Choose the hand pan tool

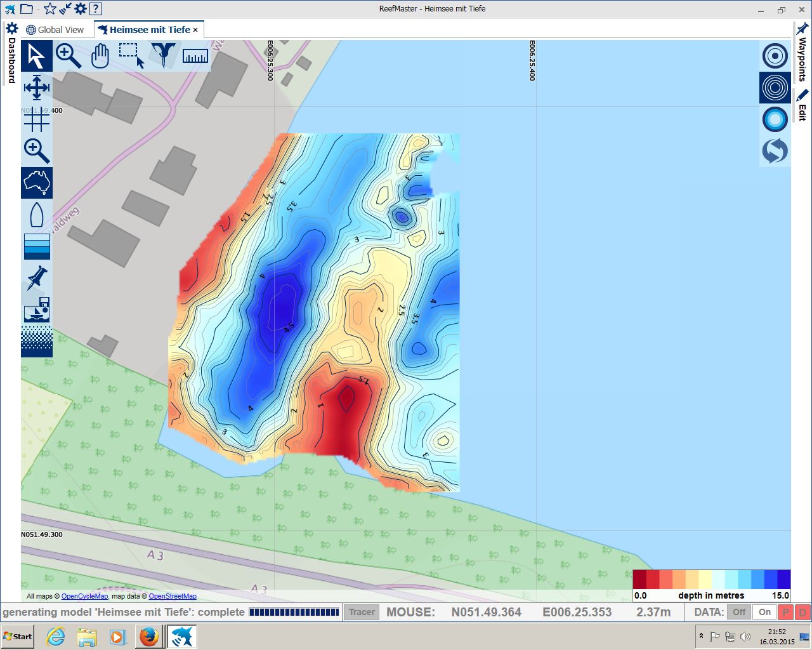pyautogui.click(x=100, y=56)
